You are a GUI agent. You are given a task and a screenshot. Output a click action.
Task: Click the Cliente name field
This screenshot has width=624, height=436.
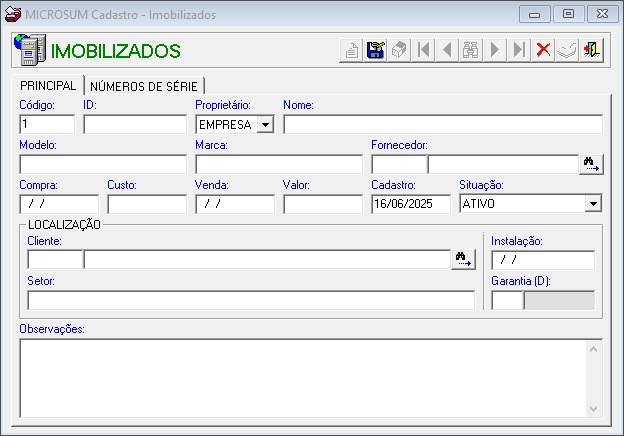(267, 260)
